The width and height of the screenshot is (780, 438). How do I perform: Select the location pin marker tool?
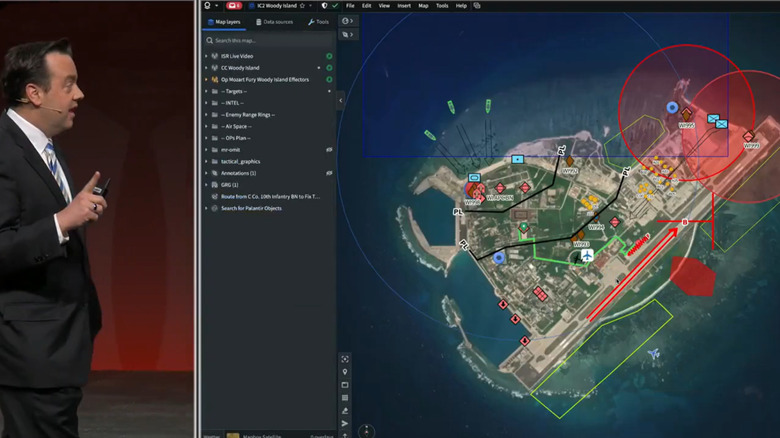click(345, 372)
